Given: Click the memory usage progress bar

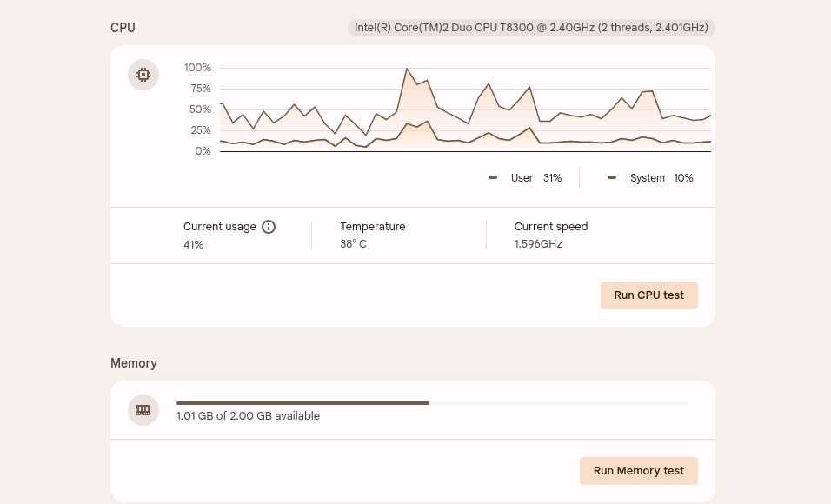Looking at the screenshot, I should [x=432, y=403].
